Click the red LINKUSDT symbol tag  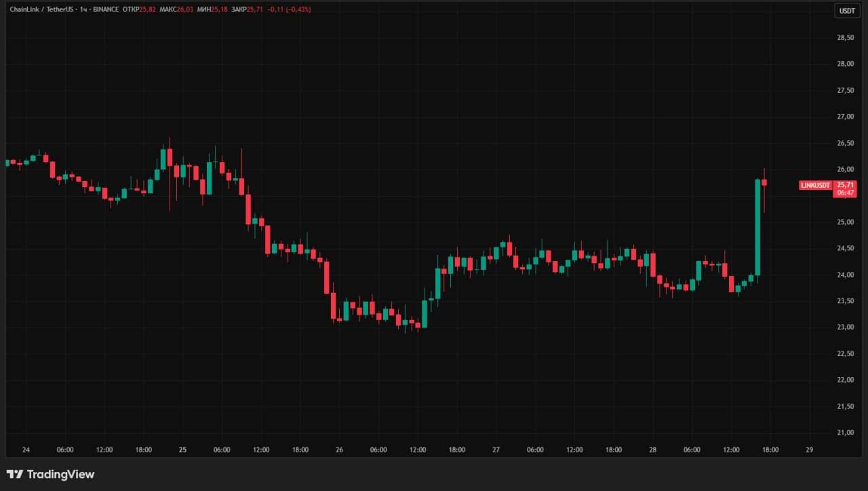click(x=816, y=185)
